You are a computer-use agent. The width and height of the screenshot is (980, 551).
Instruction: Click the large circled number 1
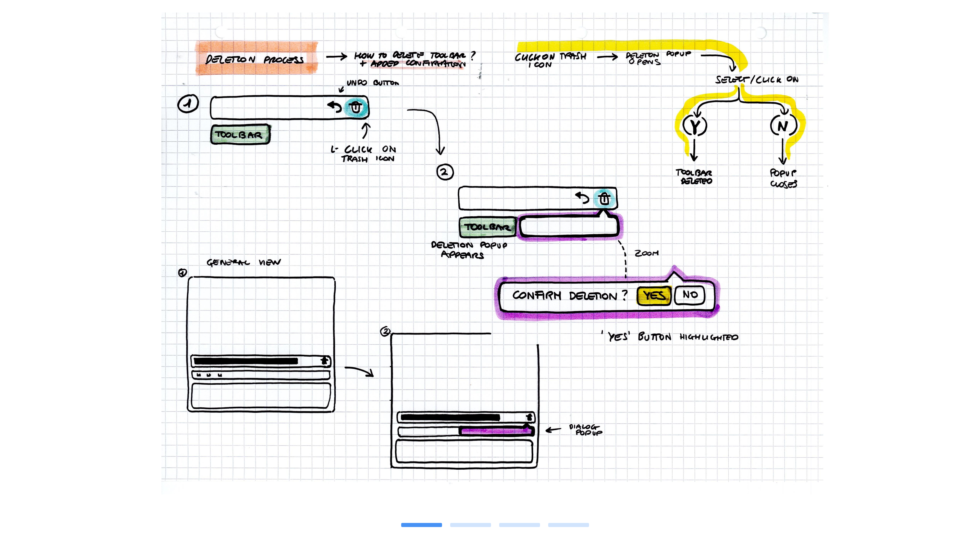pos(188,103)
